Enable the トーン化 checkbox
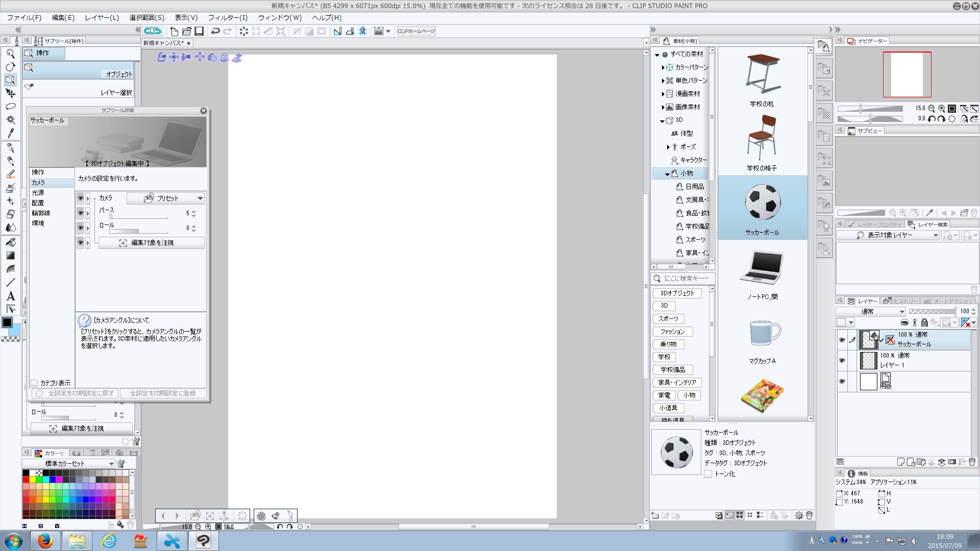Viewport: 980px width, 551px height. click(708, 474)
